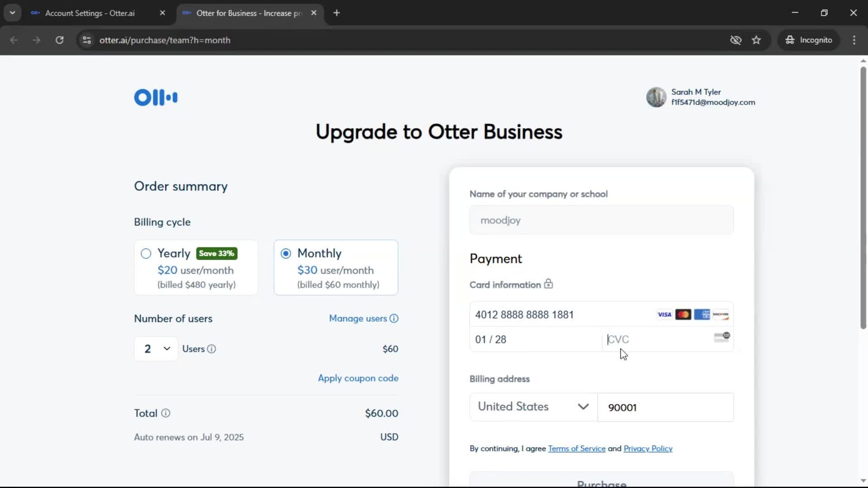Click the Manage users info icon
The width and height of the screenshot is (868, 488).
394,319
